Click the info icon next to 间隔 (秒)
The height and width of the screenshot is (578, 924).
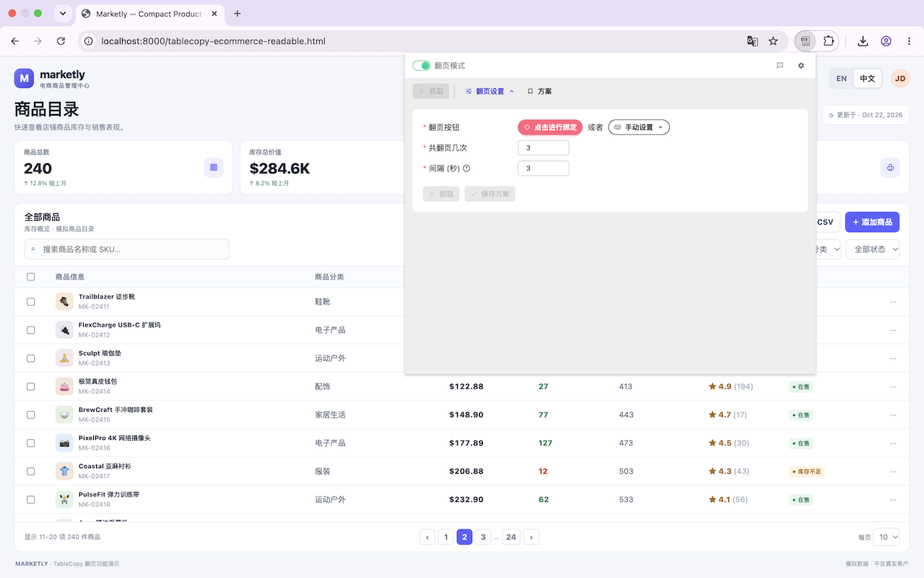point(466,168)
